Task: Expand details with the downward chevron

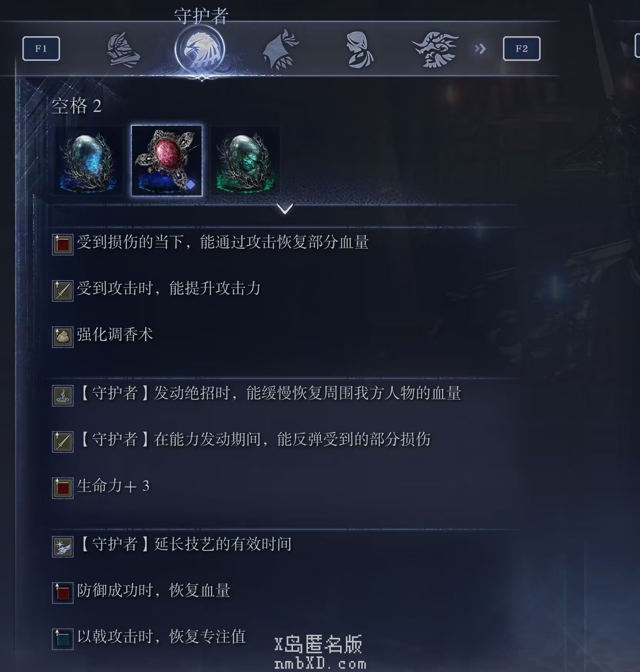Action: tap(285, 209)
